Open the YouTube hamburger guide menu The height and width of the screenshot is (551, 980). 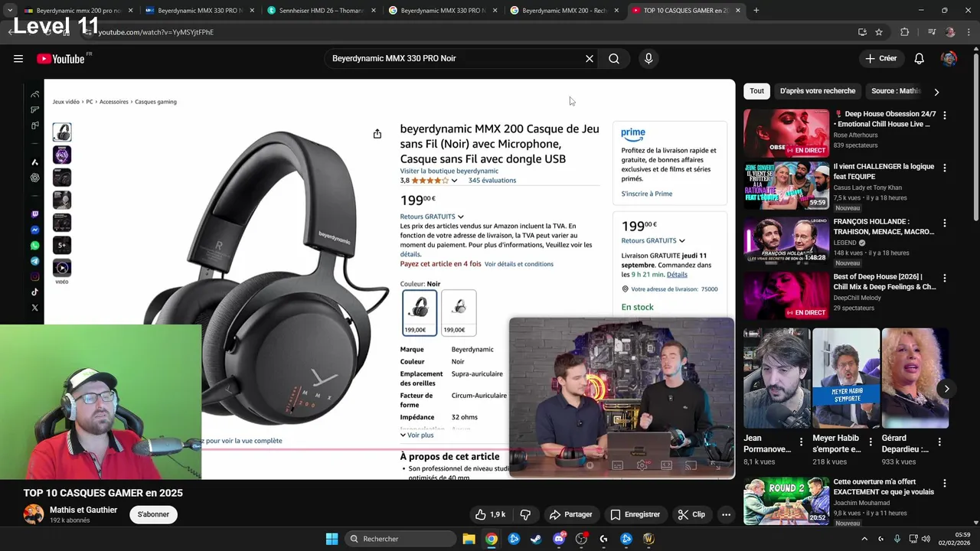click(18, 59)
